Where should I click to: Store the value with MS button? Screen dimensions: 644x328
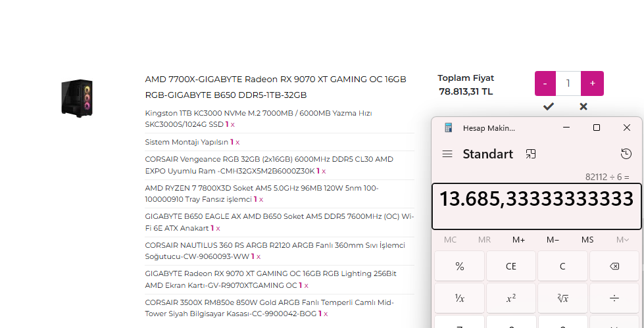point(587,240)
